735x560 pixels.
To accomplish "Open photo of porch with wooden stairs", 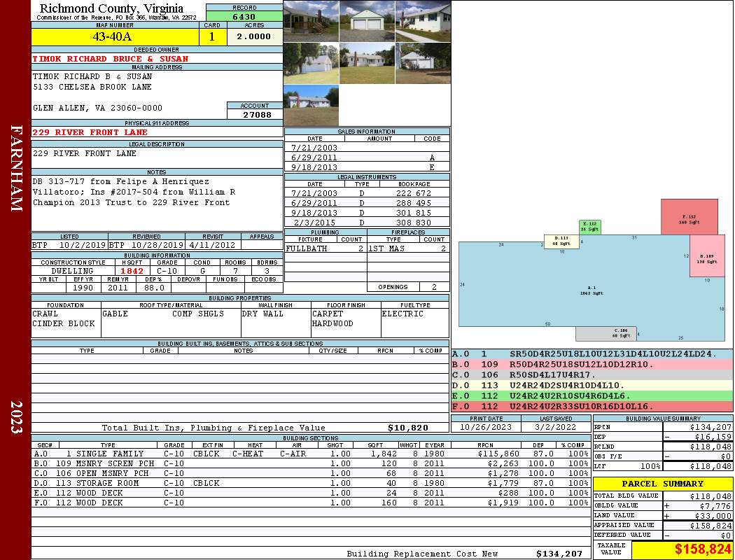I will (x=311, y=21).
